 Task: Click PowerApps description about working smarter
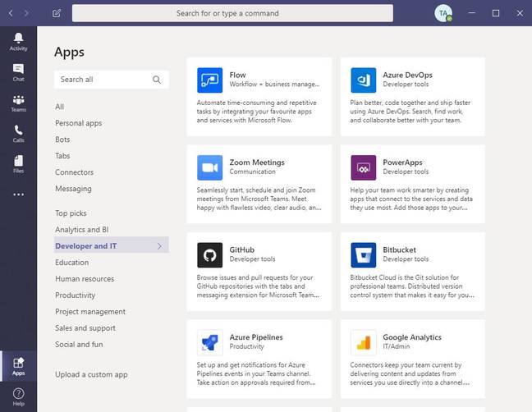click(x=411, y=199)
